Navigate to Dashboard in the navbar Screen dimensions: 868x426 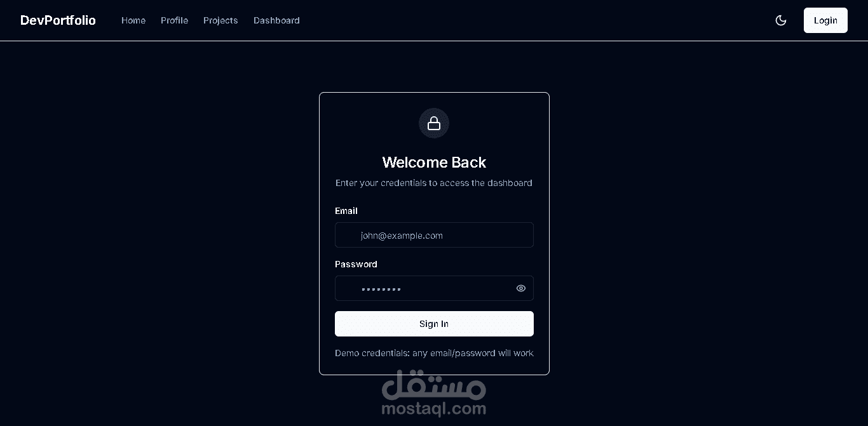tap(276, 20)
